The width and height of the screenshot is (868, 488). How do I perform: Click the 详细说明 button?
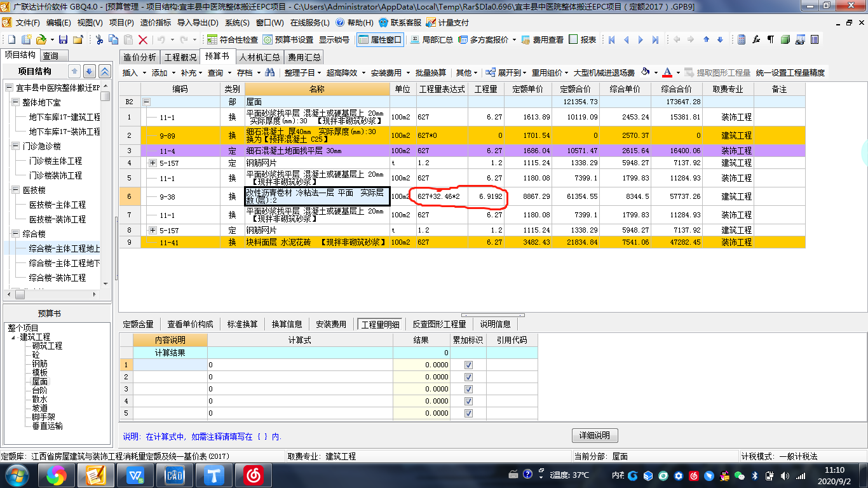pyautogui.click(x=595, y=435)
